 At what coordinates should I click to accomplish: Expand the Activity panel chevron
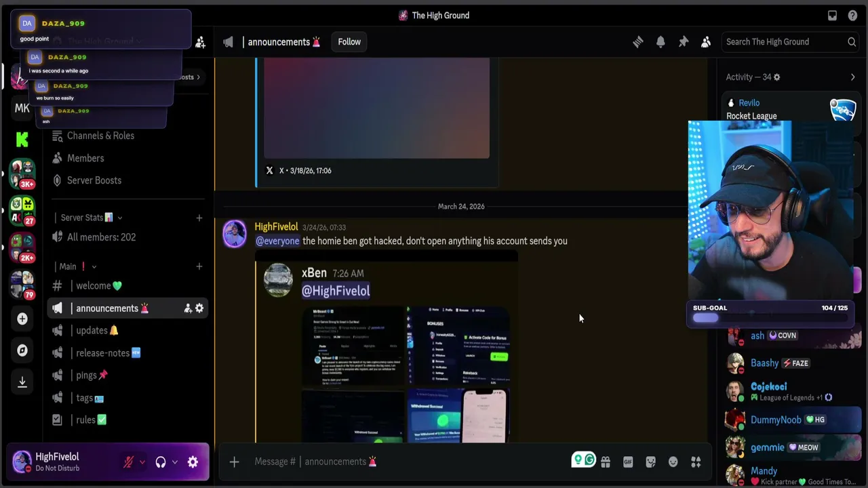point(852,77)
